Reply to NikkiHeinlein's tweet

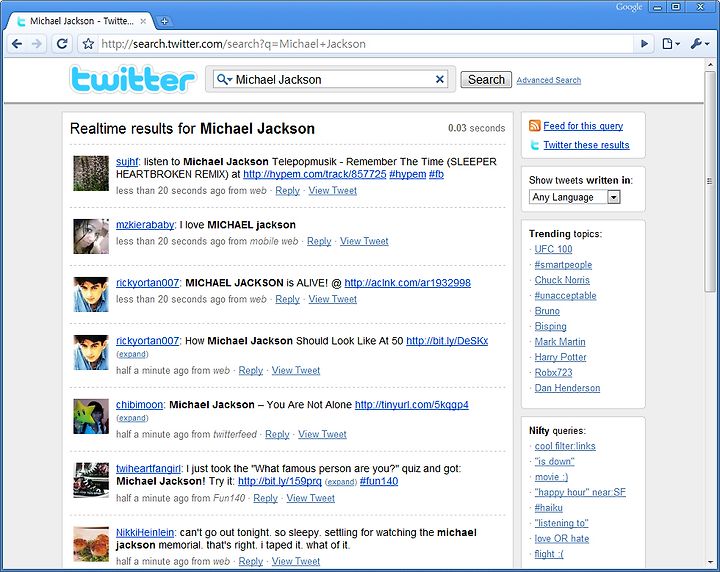click(x=251, y=561)
